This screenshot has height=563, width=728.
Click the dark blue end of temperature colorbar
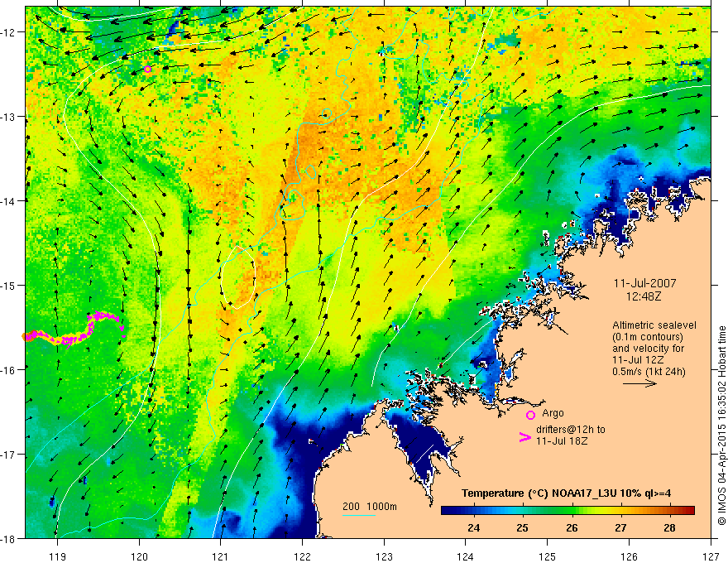click(x=447, y=511)
